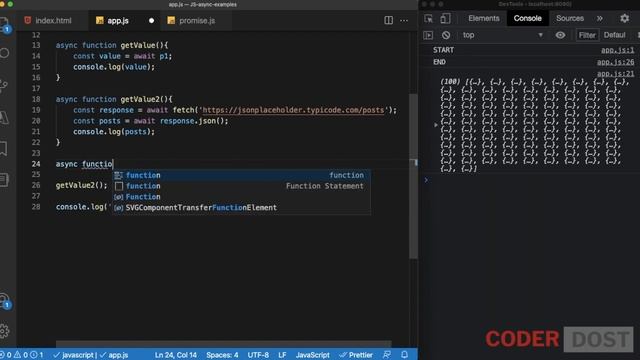This screenshot has width=640, height=360.
Task: Open the 'top' JavaScript context dropdown
Action: pyautogui.click(x=503, y=35)
